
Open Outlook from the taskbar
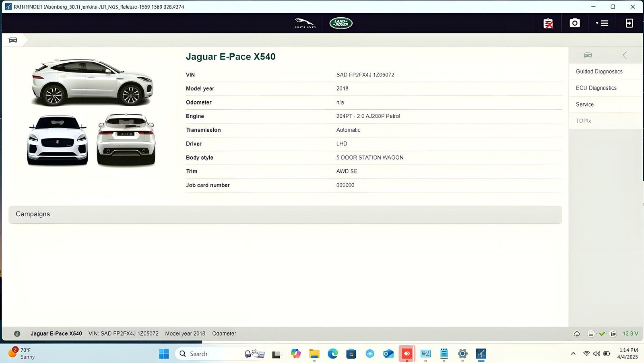pyautogui.click(x=388, y=354)
